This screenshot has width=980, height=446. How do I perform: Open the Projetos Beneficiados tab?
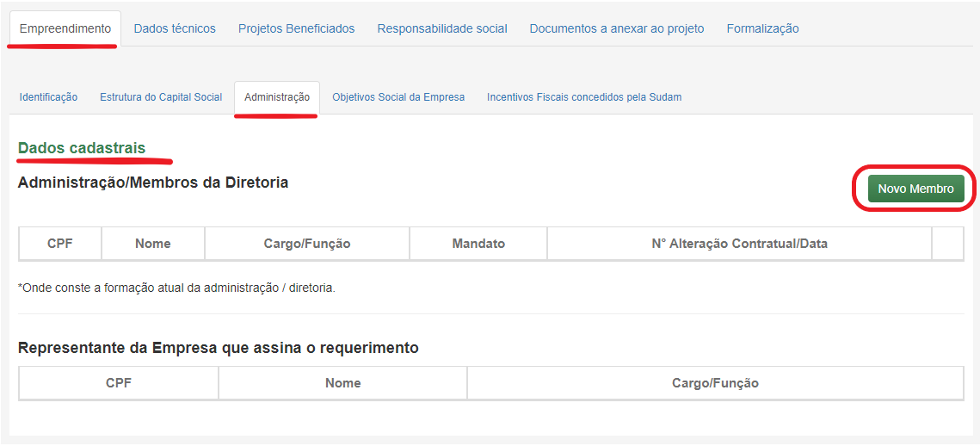coord(296,28)
